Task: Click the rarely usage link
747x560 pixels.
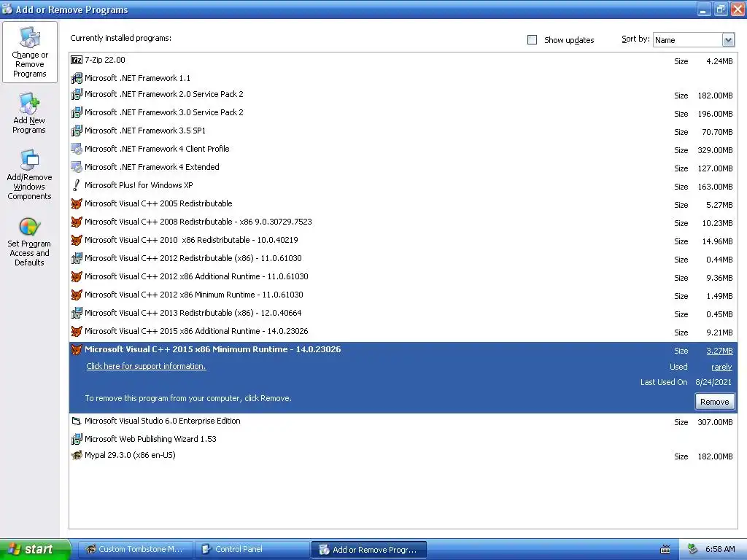Action: (721, 367)
